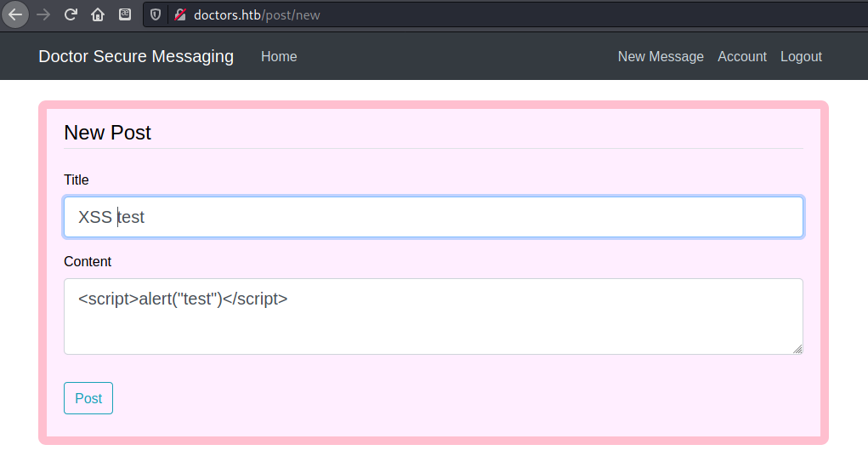This screenshot has height=456, width=868.
Task: Click the browser back arrow button
Action: [x=15, y=14]
